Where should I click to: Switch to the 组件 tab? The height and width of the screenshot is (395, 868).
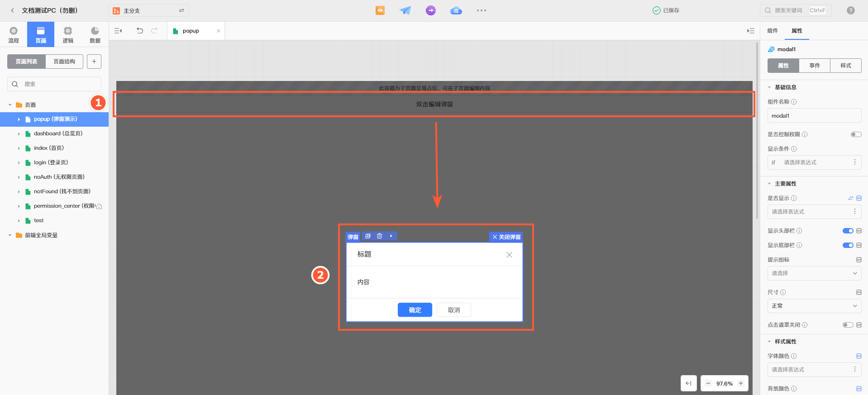coord(773,31)
